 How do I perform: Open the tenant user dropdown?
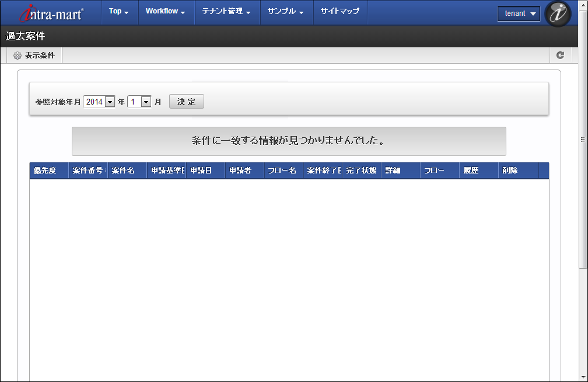point(519,13)
